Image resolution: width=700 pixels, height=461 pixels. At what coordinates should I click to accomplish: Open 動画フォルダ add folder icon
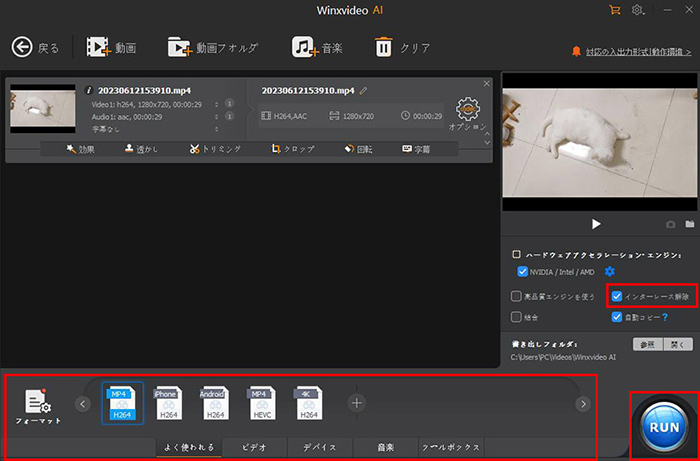tap(180, 47)
